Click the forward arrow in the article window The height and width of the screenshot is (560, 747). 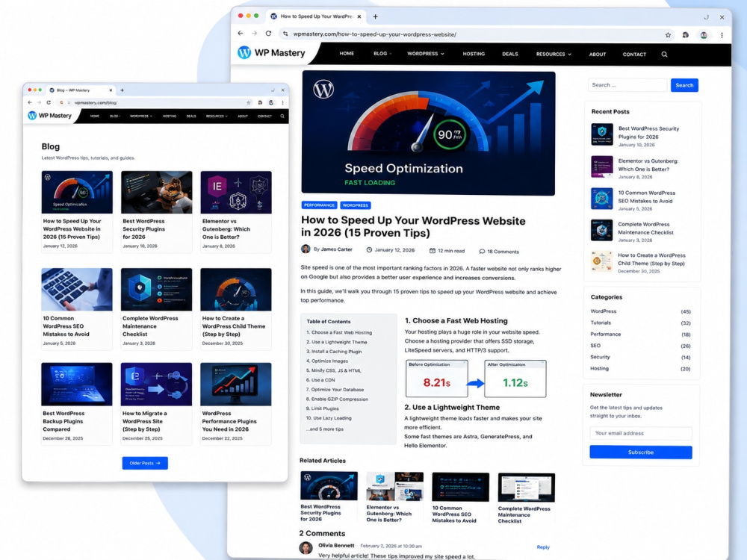coord(255,34)
